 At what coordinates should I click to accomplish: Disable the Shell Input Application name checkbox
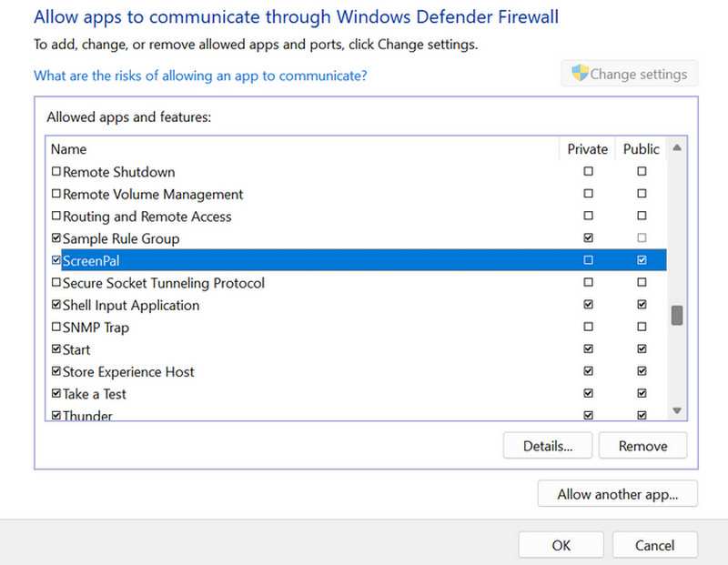coord(56,305)
